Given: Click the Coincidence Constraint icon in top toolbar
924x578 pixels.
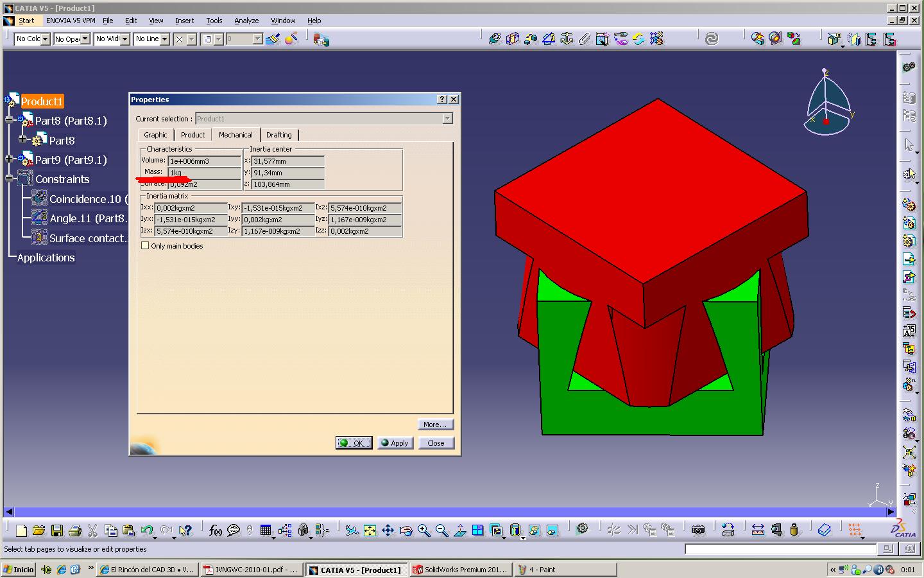Looking at the screenshot, I should [494, 39].
